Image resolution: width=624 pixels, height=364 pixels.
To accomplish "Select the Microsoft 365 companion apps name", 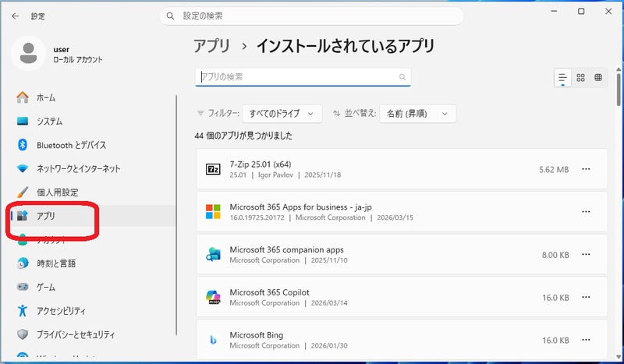I will click(286, 250).
